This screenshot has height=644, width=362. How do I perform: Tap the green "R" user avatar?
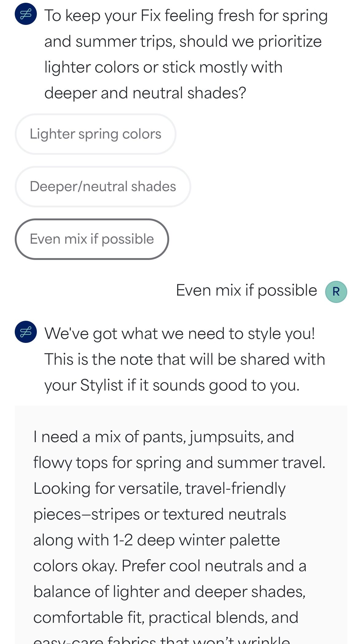[336, 292]
